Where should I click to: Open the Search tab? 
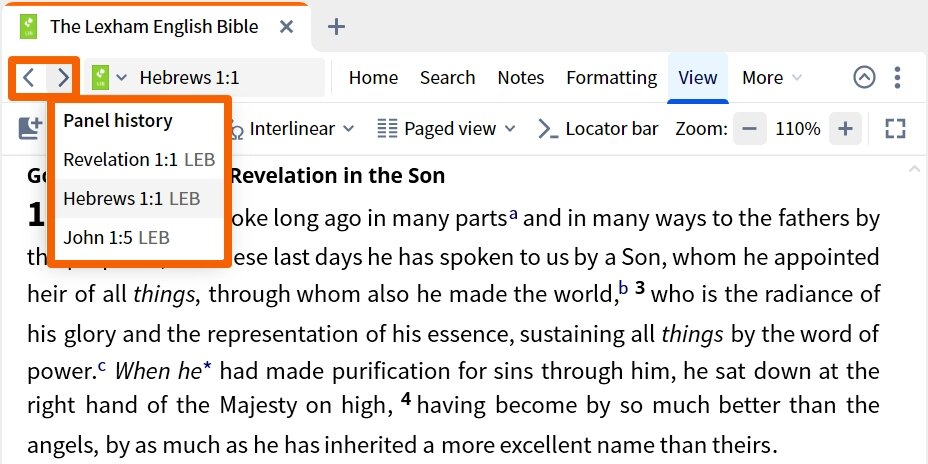pos(447,78)
